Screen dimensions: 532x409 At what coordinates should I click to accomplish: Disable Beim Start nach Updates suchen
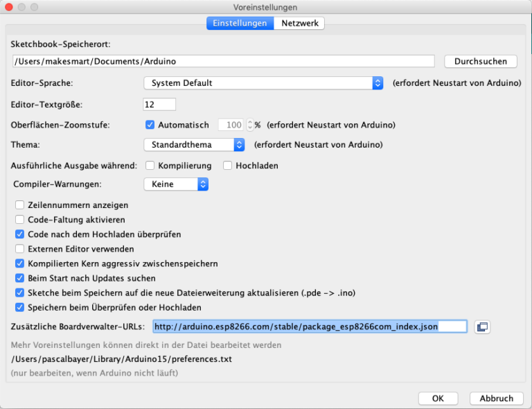19,278
